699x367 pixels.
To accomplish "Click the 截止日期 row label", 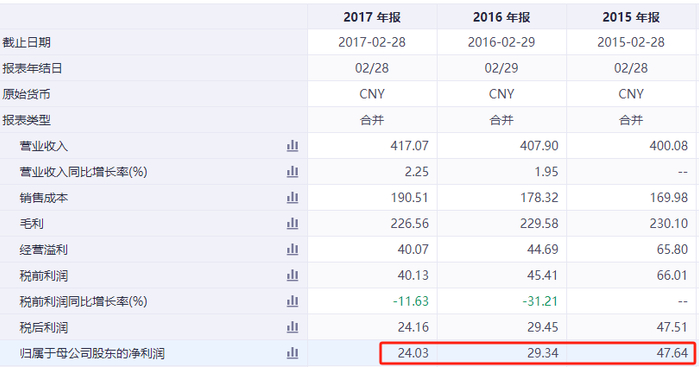I will pos(26,42).
